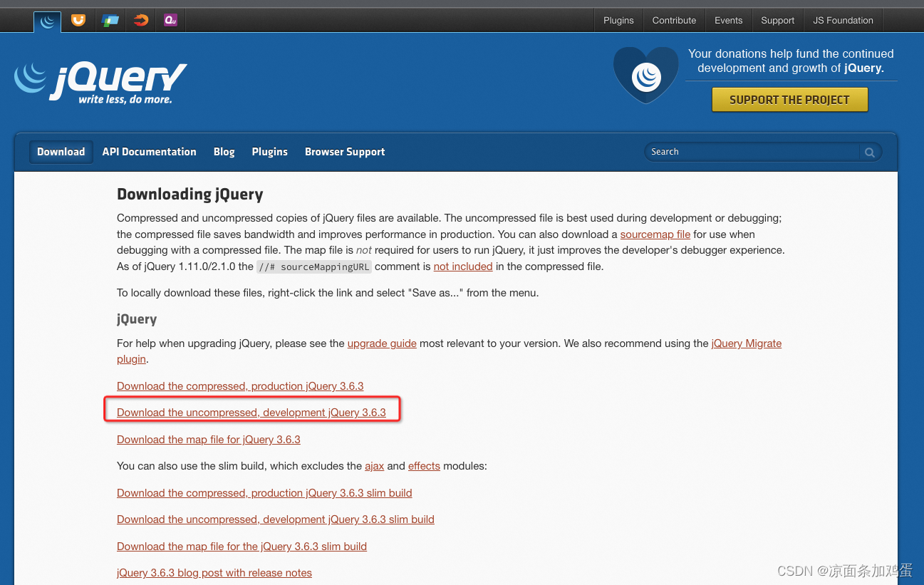Open the ajax module link
Image resolution: width=924 pixels, height=585 pixels.
375,466
